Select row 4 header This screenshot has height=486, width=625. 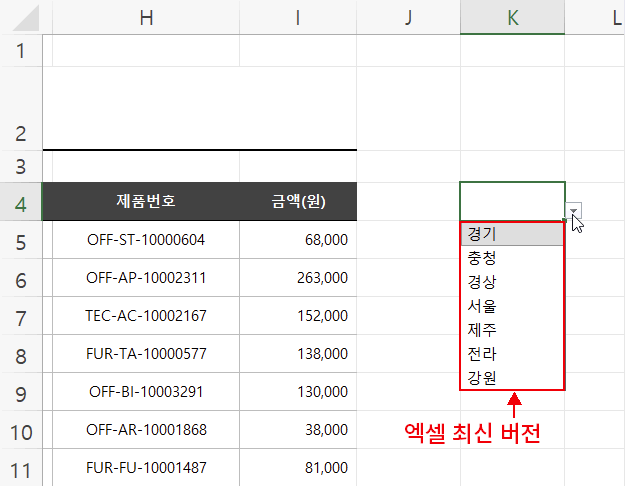point(21,202)
